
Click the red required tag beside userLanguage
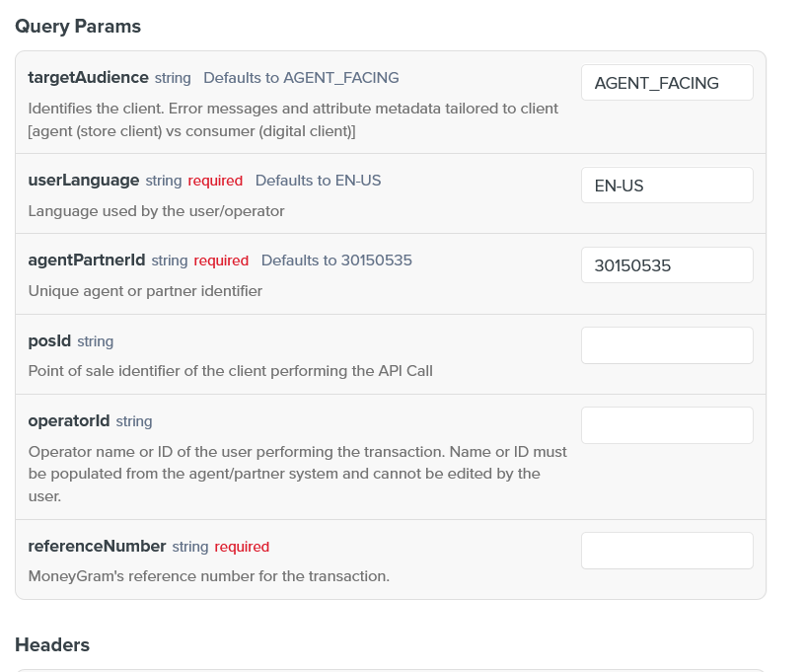pos(215,181)
